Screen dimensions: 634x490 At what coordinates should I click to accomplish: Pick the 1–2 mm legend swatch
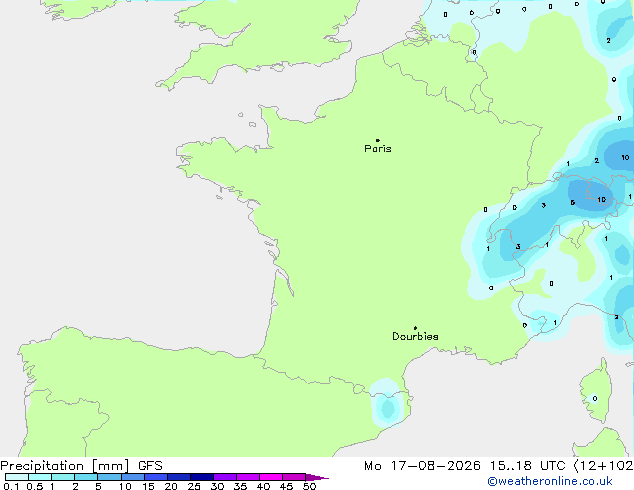coord(63,477)
